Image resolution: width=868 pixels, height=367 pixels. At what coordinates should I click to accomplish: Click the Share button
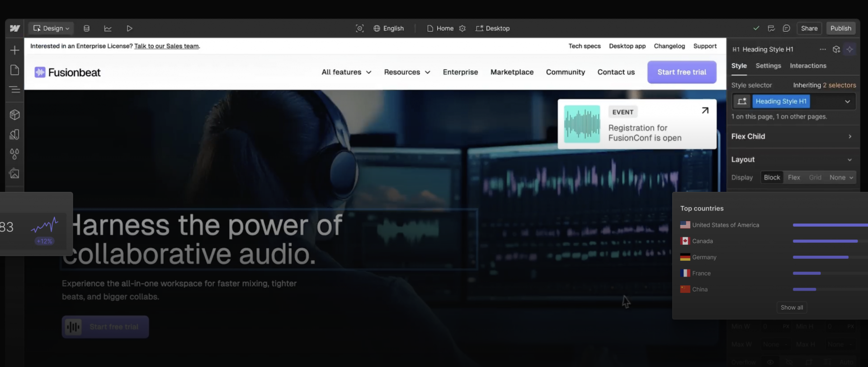click(809, 29)
